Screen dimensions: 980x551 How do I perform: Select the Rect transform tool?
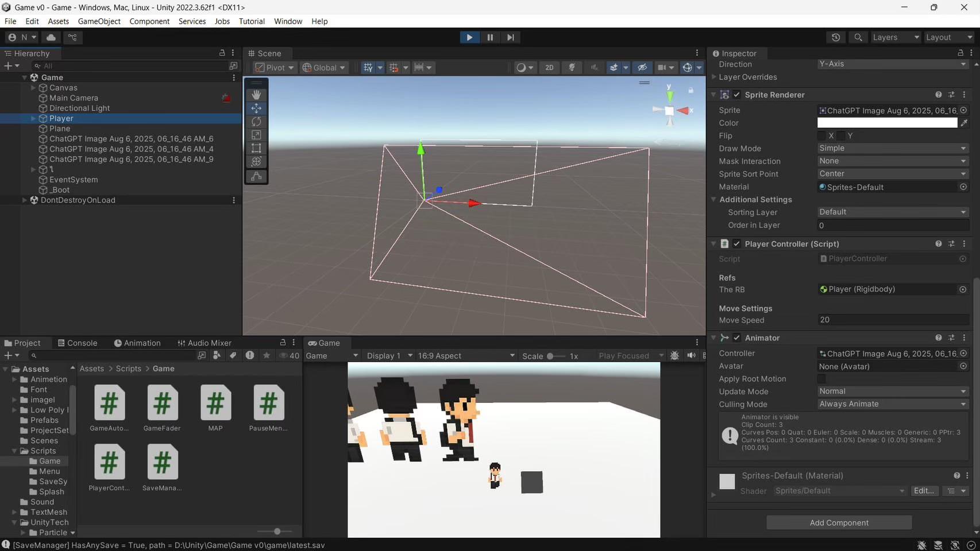[x=256, y=148]
